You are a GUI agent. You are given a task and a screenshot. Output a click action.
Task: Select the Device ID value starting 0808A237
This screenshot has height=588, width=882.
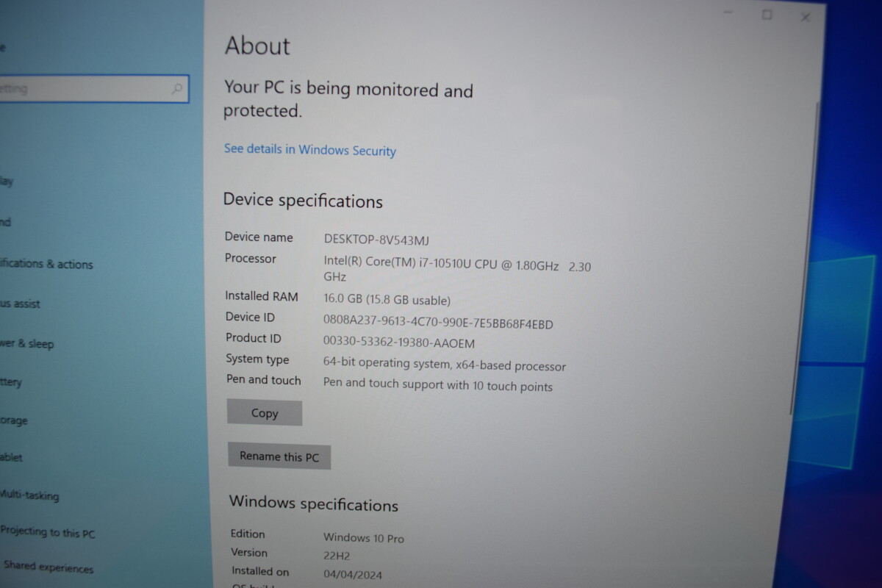tap(438, 323)
